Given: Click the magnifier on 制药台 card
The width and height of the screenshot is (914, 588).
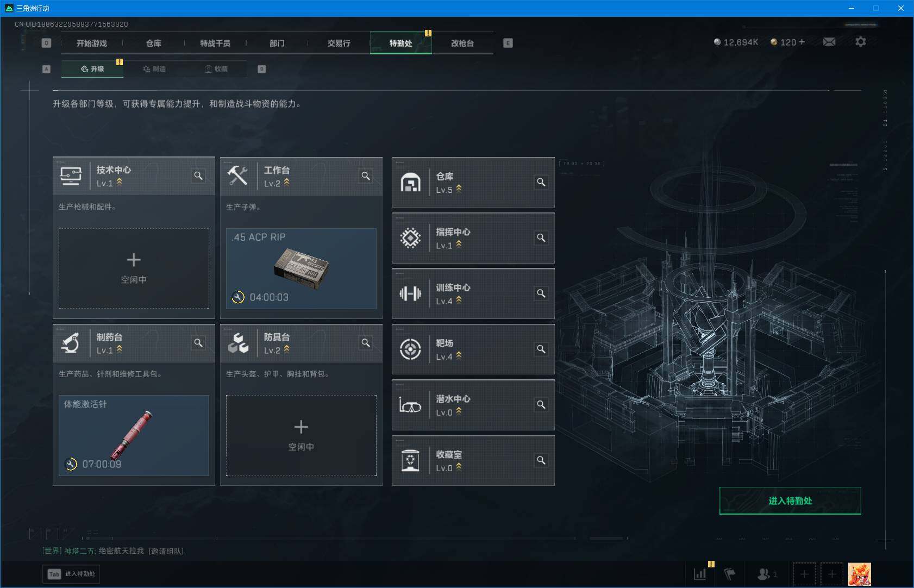Looking at the screenshot, I should coord(198,343).
